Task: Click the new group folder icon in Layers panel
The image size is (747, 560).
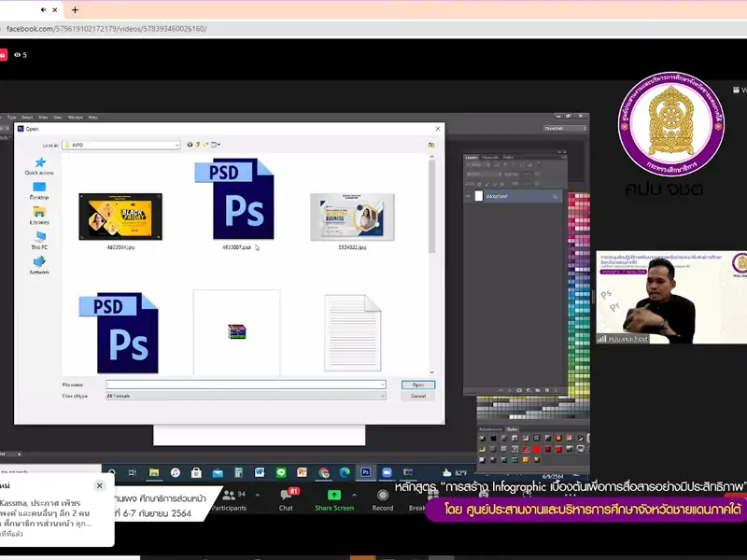Action: (538, 390)
